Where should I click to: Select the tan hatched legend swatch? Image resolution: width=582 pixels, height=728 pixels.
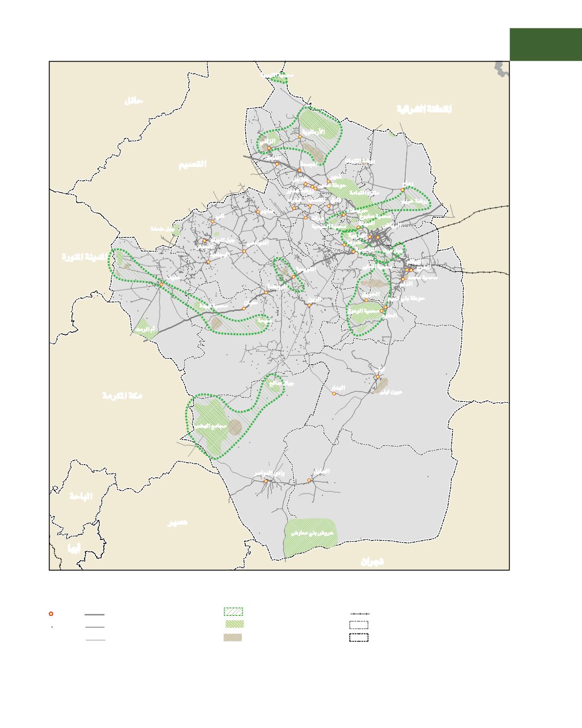[233, 637]
